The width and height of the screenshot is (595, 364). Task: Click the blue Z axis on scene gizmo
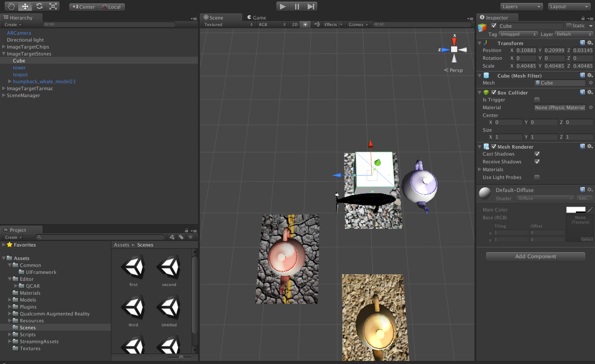pyautogui.click(x=445, y=50)
